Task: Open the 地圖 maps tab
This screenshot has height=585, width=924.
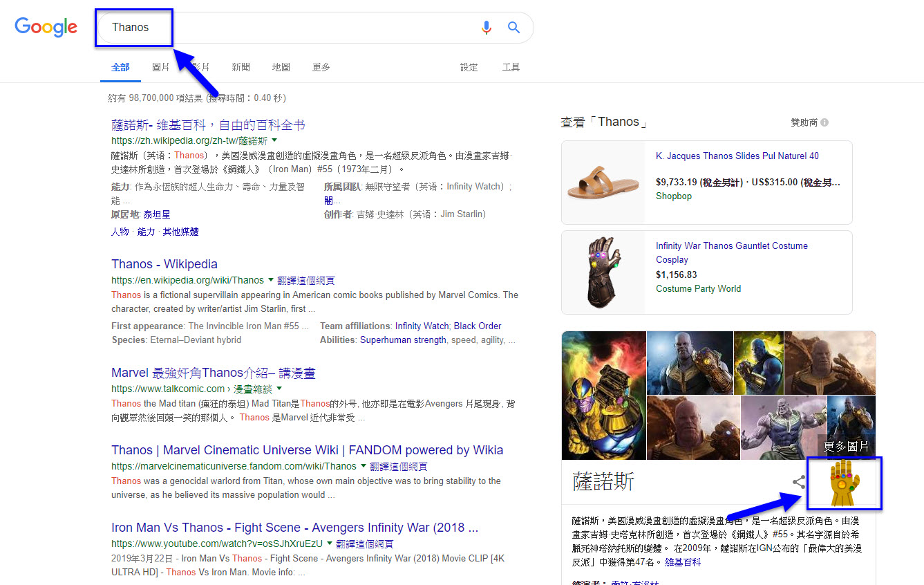Action: [x=281, y=67]
